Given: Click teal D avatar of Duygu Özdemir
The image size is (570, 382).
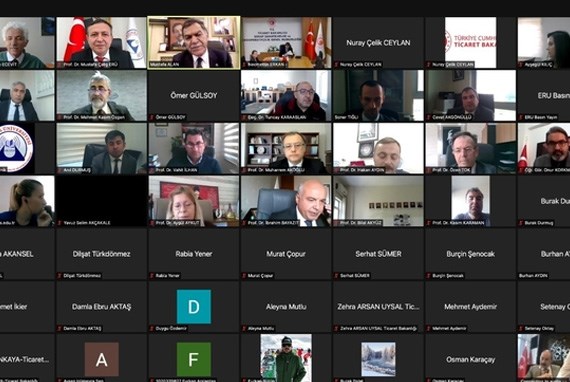Looking at the screenshot, I should click(x=194, y=307).
